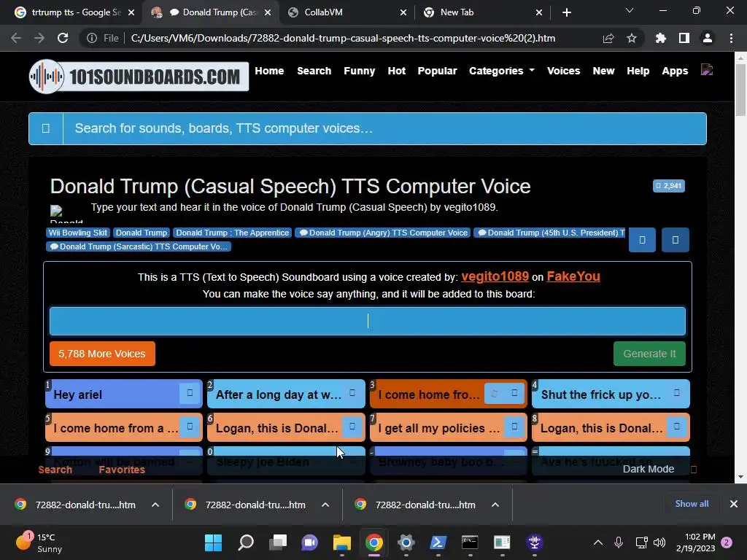This screenshot has width=747, height=560.
Task: Open Chrome three-dot menu
Action: click(x=731, y=38)
